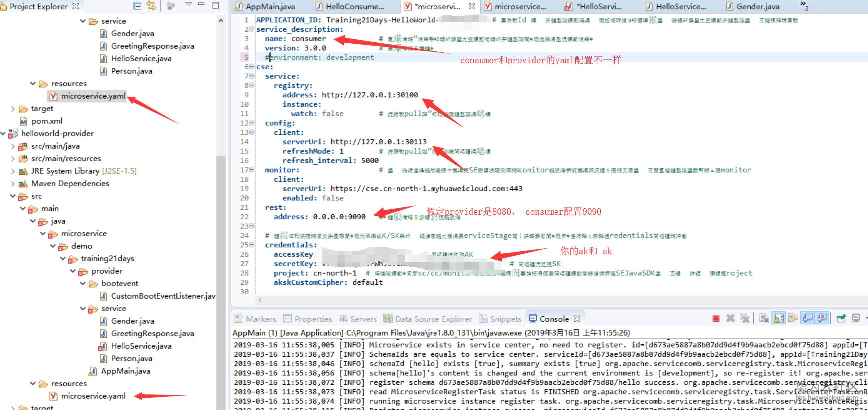Click the Project Explorer scroll-up arrow

[221, 21]
